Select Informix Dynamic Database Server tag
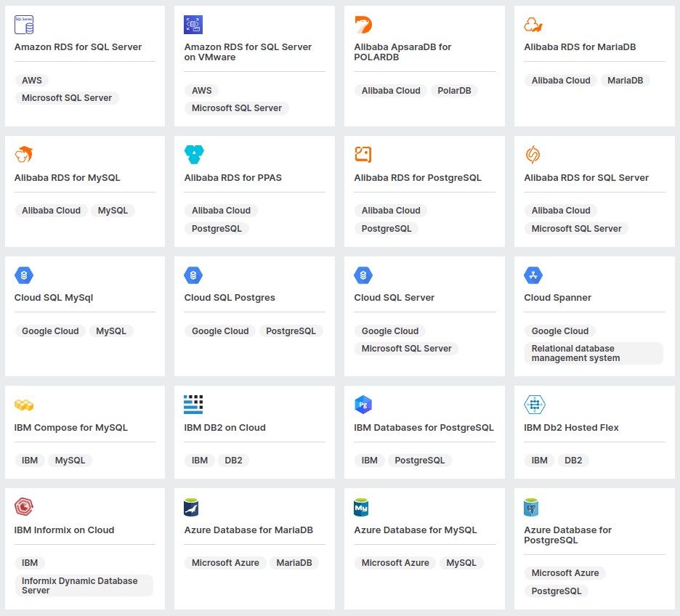The height and width of the screenshot is (616, 680). coord(84,585)
